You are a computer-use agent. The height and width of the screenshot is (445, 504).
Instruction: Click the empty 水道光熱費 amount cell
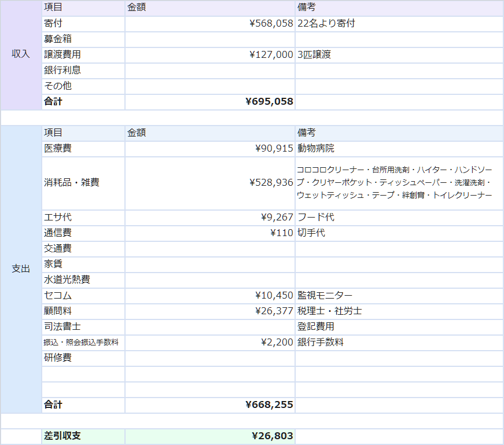209,280
